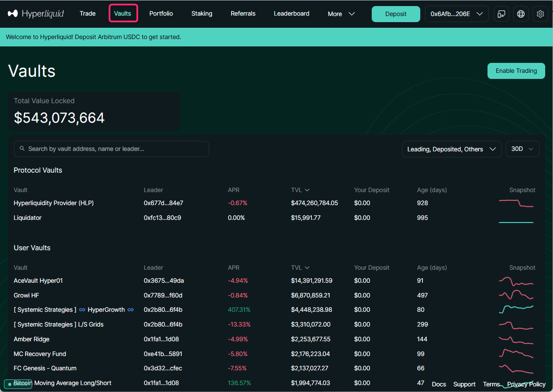Image resolution: width=553 pixels, height=392 pixels.
Task: Expand the More navigation menu
Action: point(341,14)
